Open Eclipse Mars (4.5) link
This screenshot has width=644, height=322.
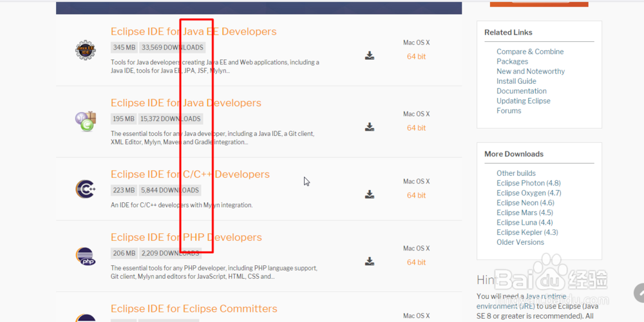click(x=525, y=213)
